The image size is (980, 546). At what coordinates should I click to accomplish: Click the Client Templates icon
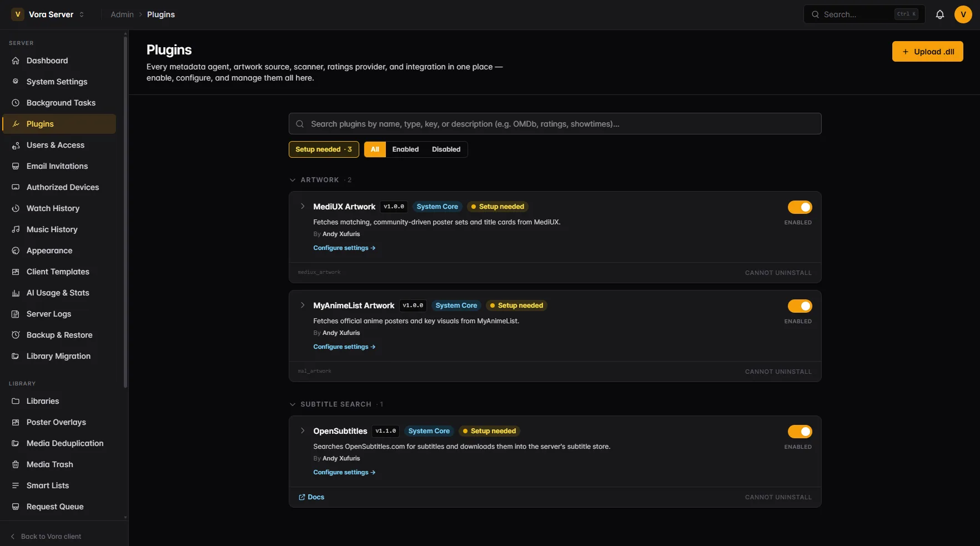[x=16, y=272]
